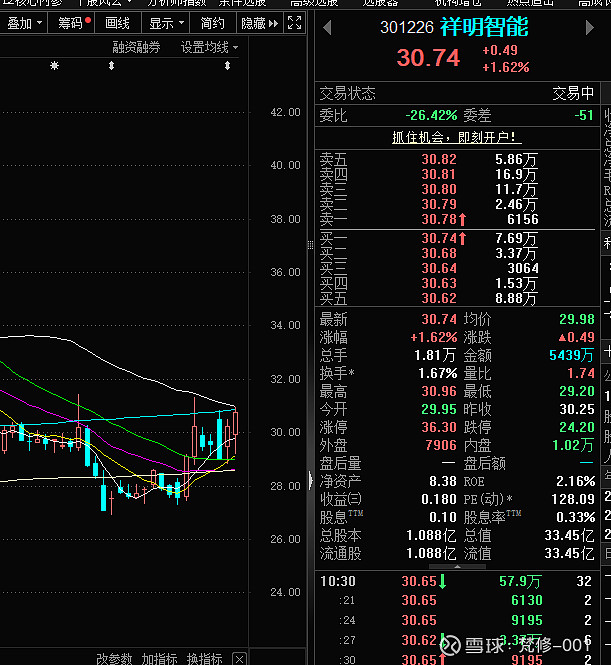Open the 叠加 overlay dropdown
The height and width of the screenshot is (665, 611).
coord(24,23)
